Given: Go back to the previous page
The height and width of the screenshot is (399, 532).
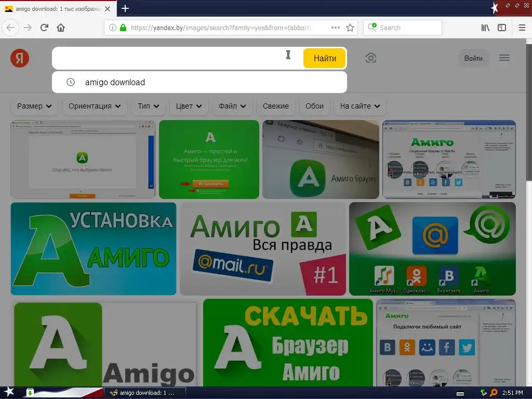Looking at the screenshot, I should click(10, 28).
